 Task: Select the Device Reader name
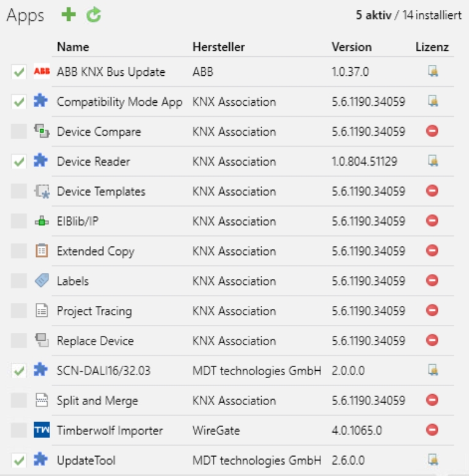point(94,162)
